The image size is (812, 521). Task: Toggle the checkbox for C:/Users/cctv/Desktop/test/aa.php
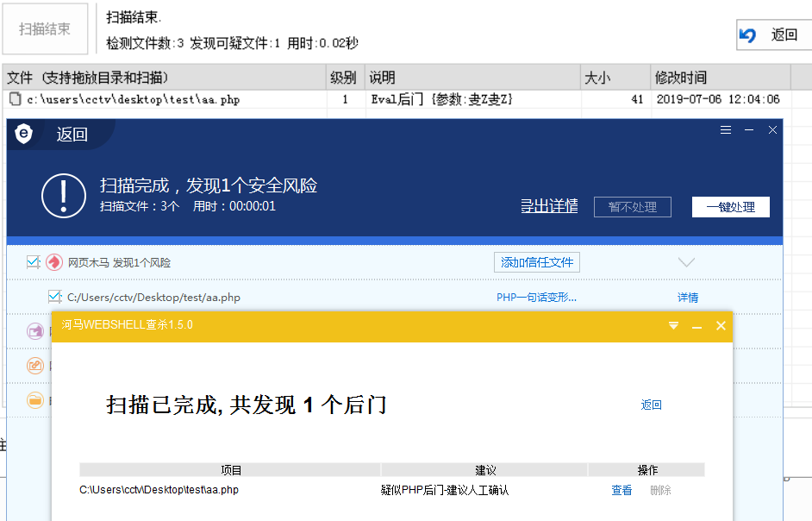(x=55, y=297)
